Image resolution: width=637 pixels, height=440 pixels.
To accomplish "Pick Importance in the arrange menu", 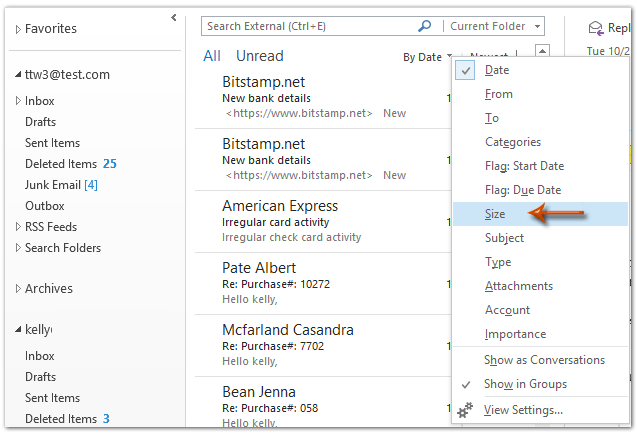I will (x=515, y=334).
